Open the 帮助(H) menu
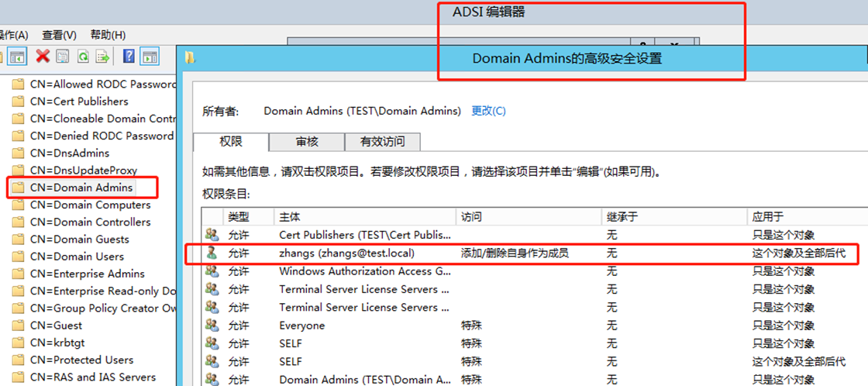The image size is (868, 386). coord(108,35)
